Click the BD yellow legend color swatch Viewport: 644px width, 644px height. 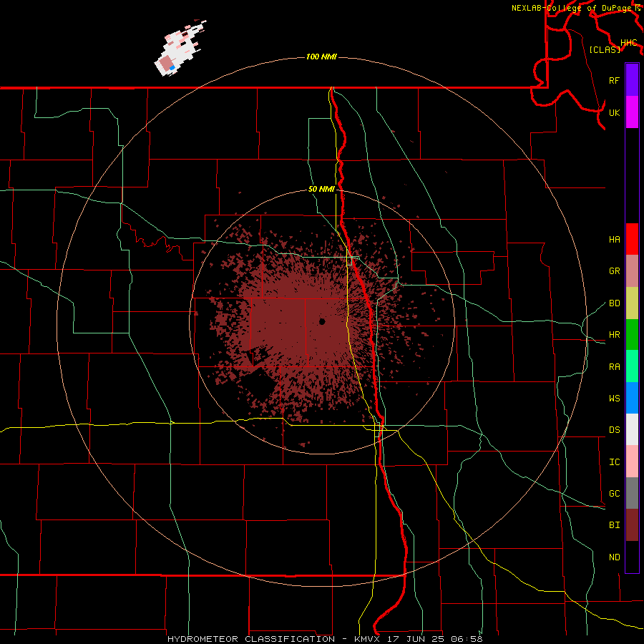coord(632,303)
